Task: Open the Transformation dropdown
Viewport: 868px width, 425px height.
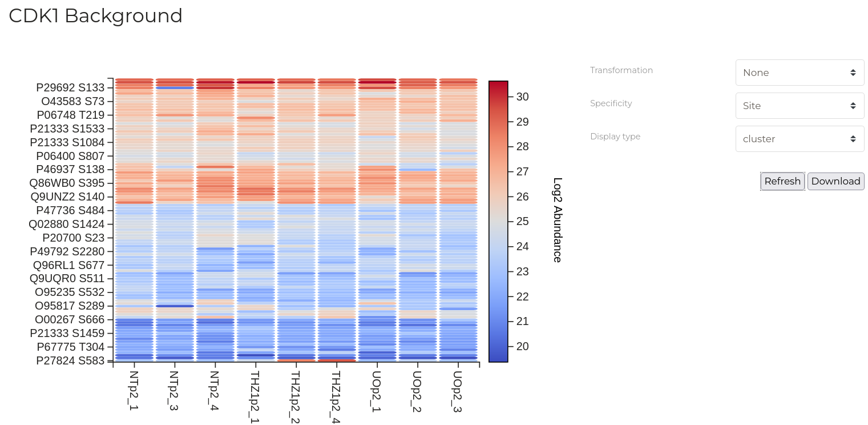Action: tap(799, 73)
